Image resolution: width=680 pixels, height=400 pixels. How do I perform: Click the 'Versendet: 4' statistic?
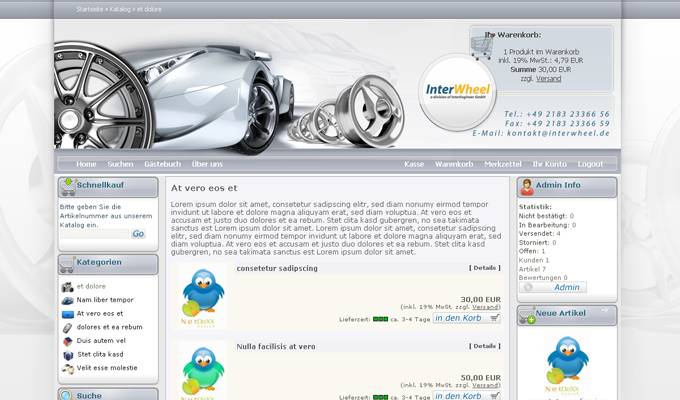539,233
